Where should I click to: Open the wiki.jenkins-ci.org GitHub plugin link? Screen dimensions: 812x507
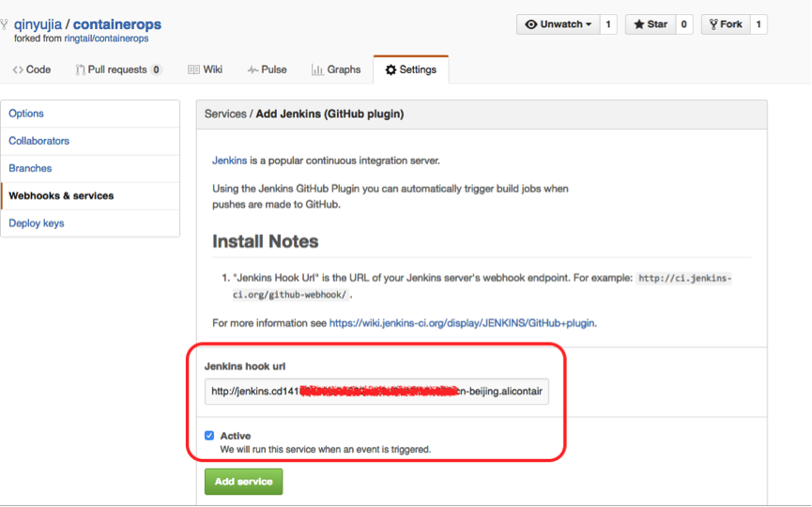462,323
